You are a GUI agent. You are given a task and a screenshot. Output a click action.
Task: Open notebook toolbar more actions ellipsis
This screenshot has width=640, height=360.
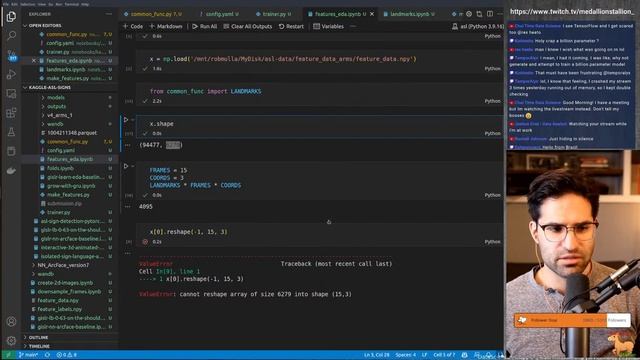click(353, 26)
